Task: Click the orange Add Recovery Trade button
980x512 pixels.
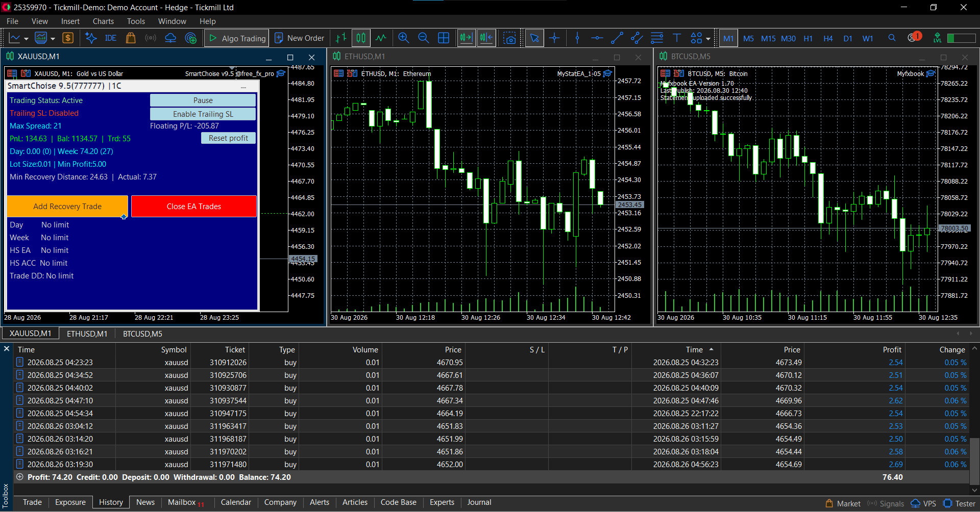Action: tap(67, 207)
